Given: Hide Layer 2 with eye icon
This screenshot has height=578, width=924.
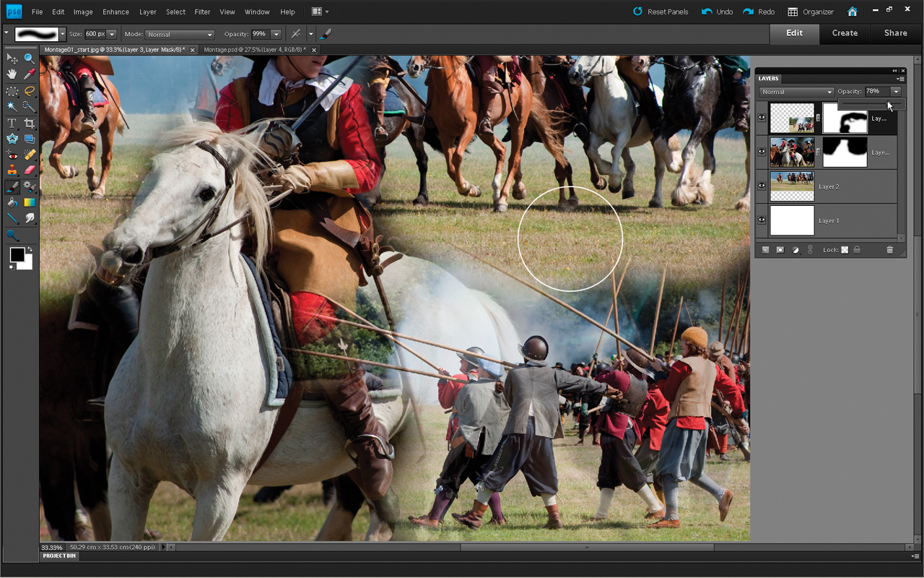Looking at the screenshot, I should 762,186.
